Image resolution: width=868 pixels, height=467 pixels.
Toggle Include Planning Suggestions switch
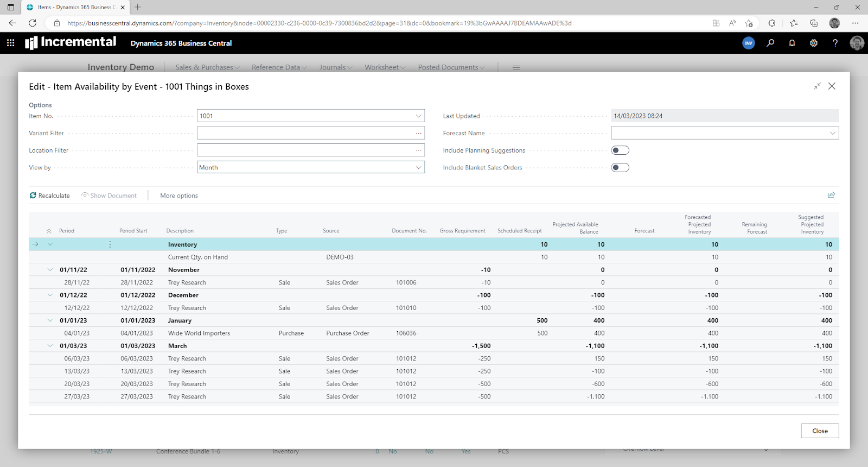pyautogui.click(x=620, y=150)
